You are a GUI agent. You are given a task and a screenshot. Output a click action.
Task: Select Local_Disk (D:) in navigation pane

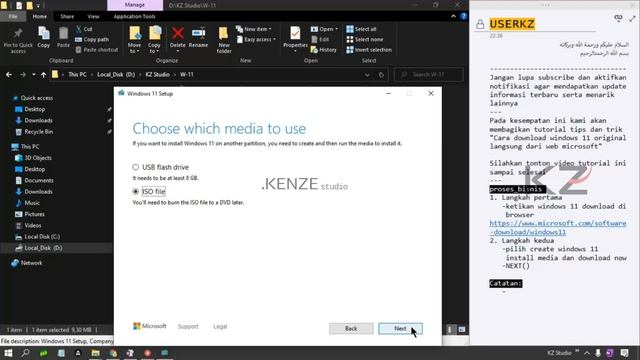point(43,248)
